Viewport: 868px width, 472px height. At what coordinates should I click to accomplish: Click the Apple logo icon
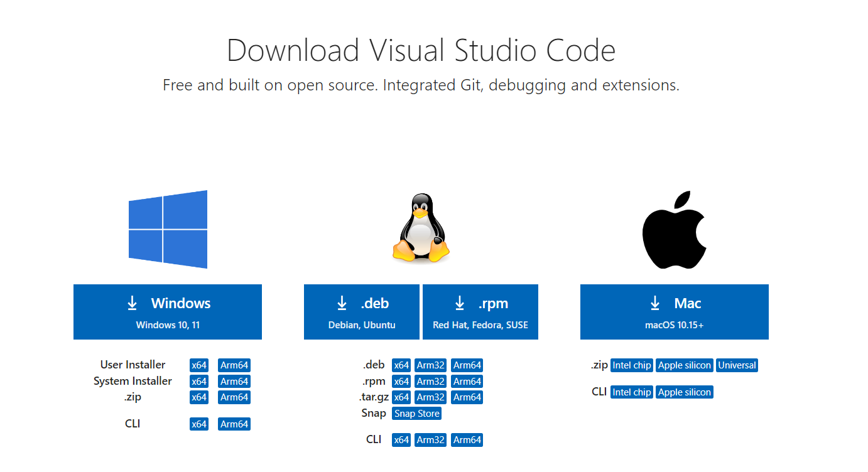(675, 230)
